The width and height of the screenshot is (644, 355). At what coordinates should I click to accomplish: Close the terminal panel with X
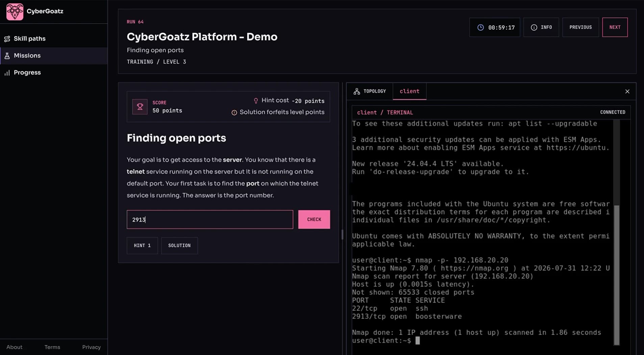tap(627, 92)
